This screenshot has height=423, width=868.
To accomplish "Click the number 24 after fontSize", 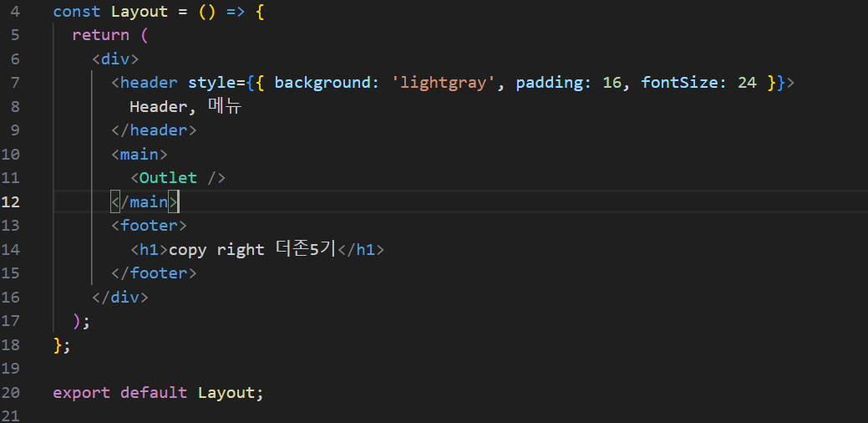I will pos(747,83).
